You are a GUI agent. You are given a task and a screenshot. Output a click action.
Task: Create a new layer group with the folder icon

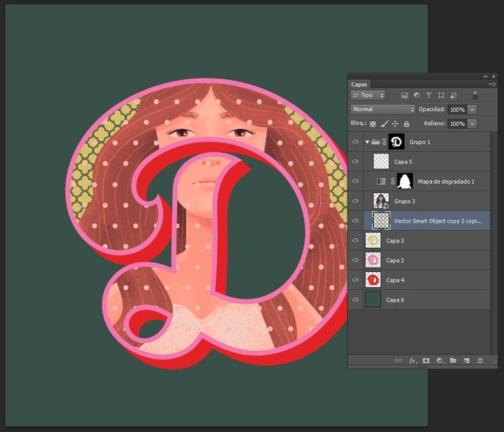(453, 361)
